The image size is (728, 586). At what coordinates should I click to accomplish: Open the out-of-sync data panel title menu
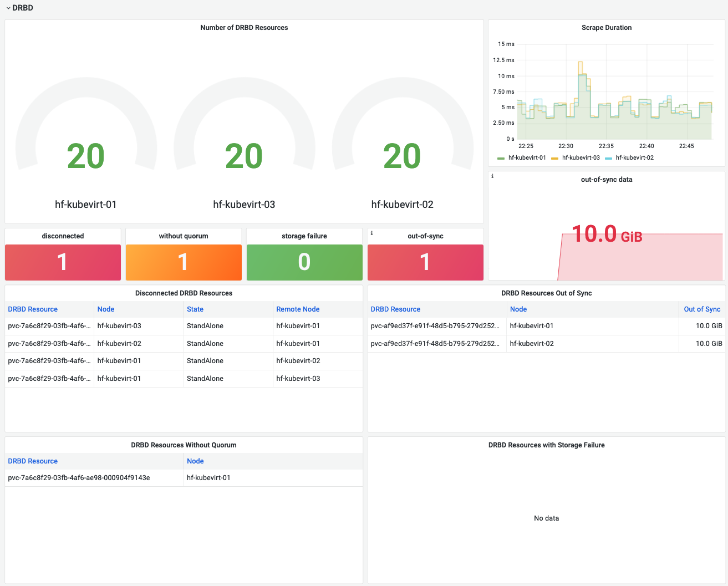607,180
